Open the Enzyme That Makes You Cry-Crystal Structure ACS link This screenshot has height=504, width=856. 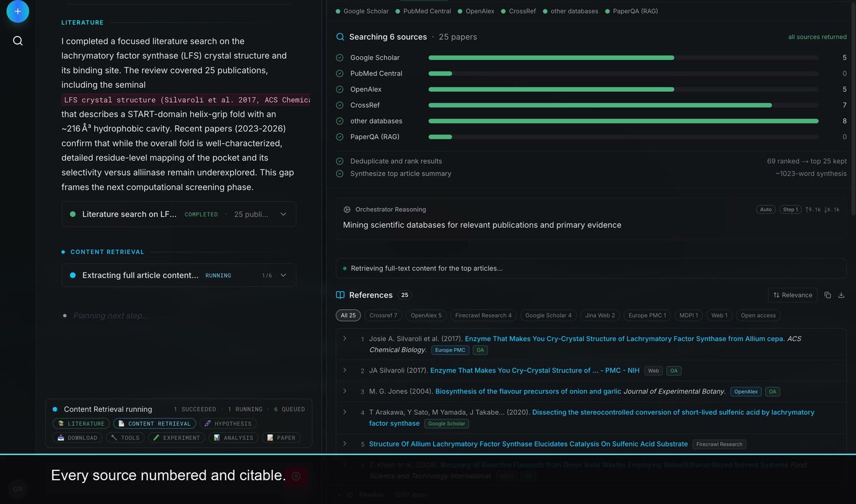coord(625,338)
